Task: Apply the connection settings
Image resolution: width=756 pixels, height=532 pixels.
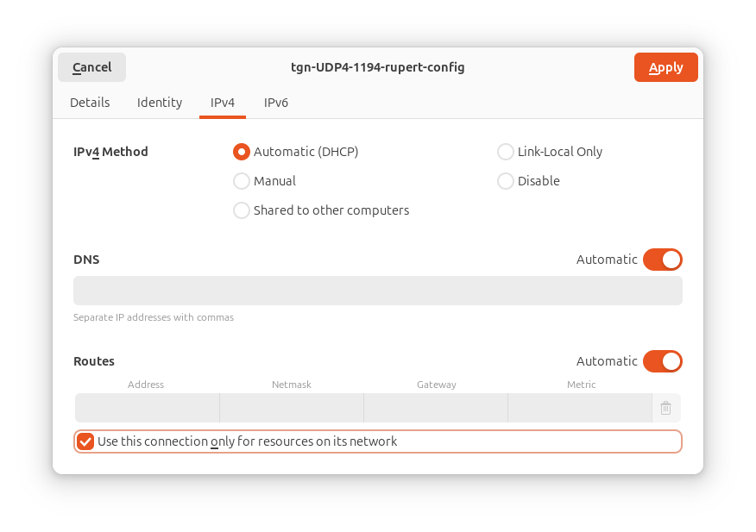Action: coord(666,67)
